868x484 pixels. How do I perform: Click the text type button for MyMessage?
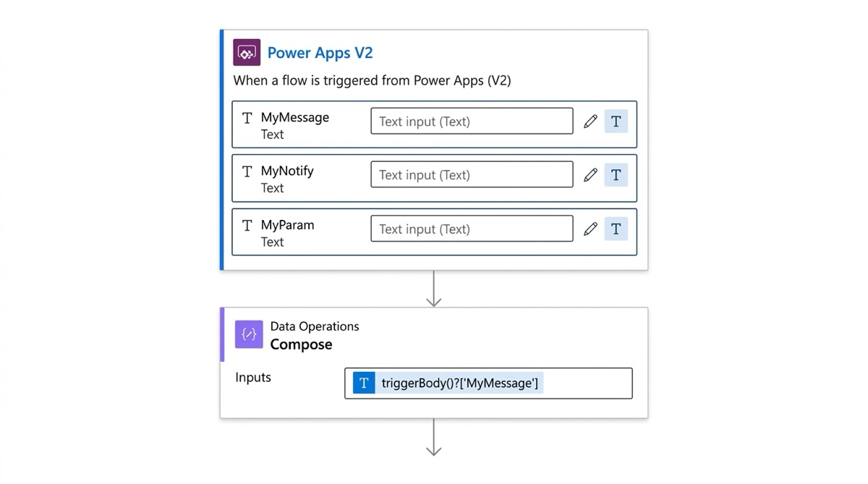click(x=616, y=122)
